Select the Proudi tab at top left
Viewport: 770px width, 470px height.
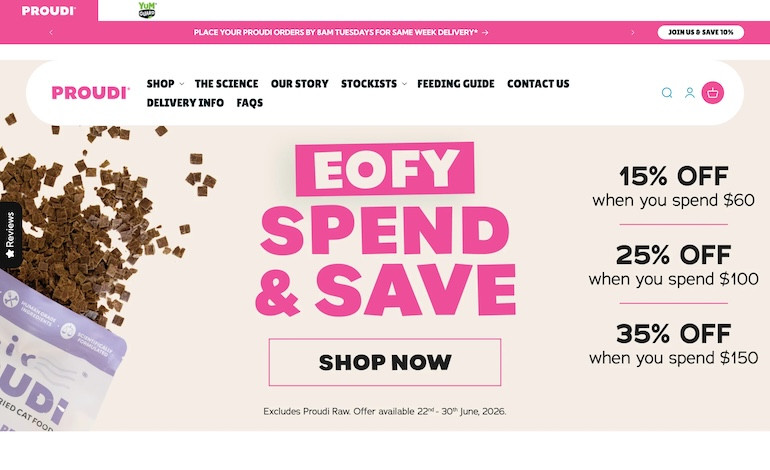pyautogui.click(x=49, y=10)
